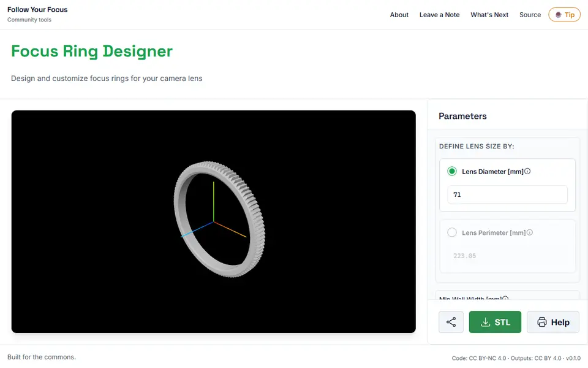The image size is (588, 368).
Task: Click the Parameters panel title
Action: 463,116
